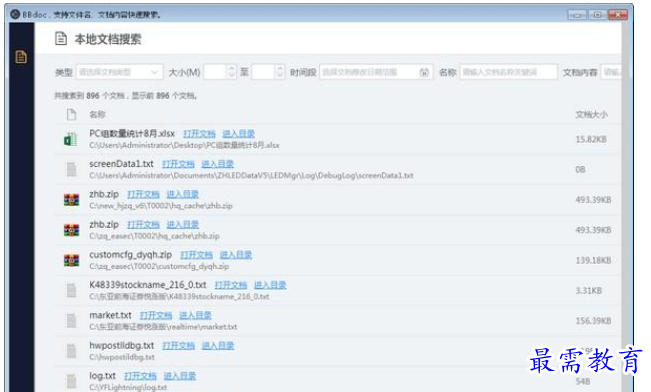Screen dimensions: 651x392
Task: Open the 类型 document type dropdown
Action: click(x=119, y=72)
